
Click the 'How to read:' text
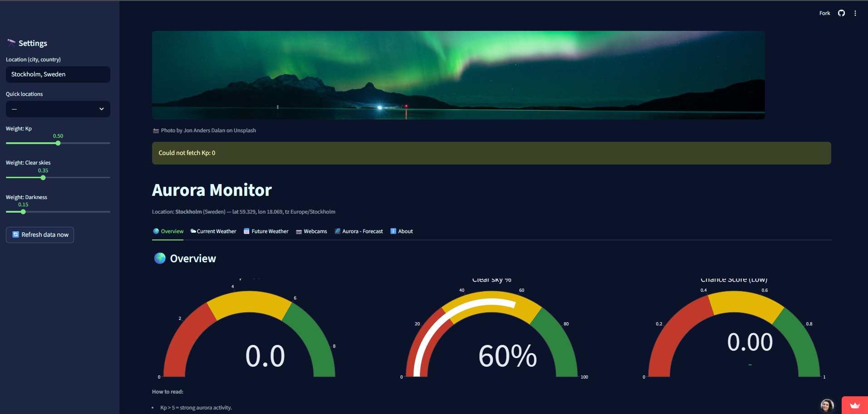[168, 392]
